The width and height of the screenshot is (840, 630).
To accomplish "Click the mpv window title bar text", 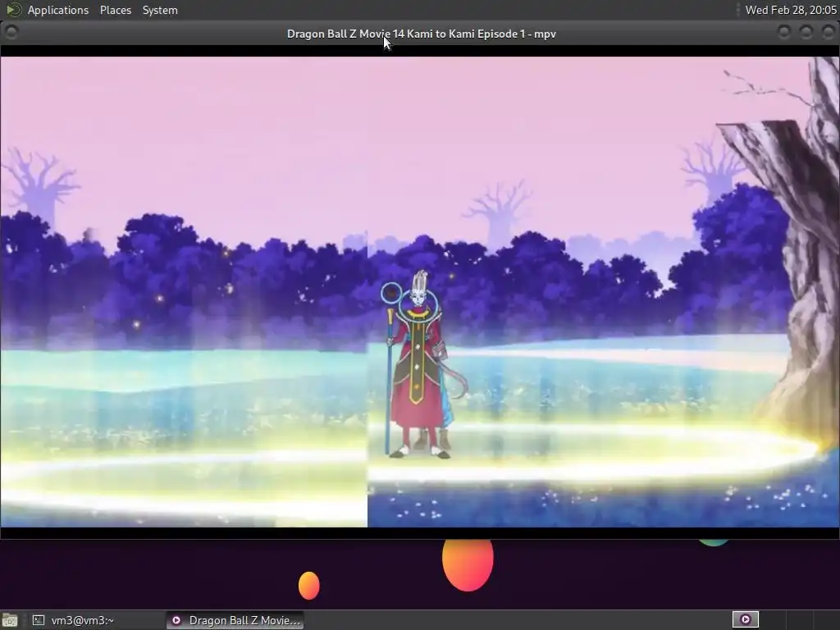I will tap(421, 34).
